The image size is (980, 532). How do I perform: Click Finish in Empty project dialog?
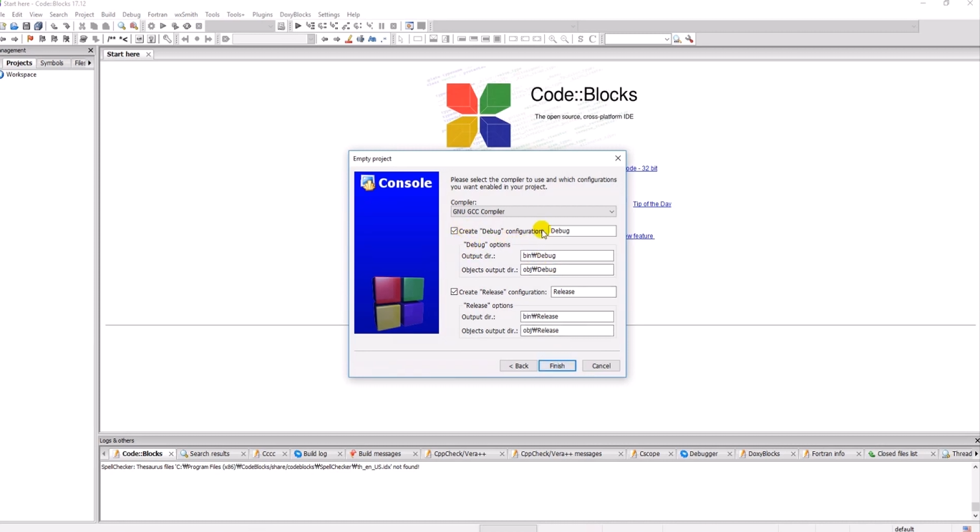(x=557, y=366)
